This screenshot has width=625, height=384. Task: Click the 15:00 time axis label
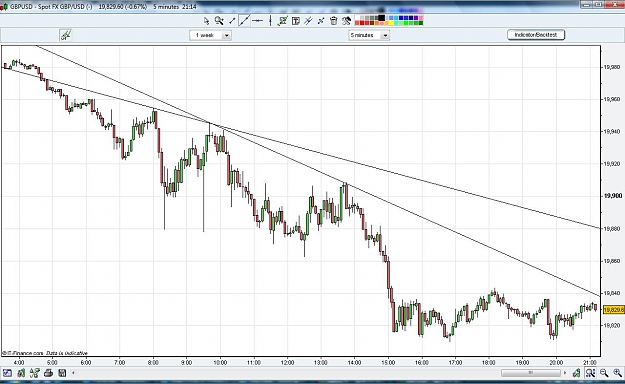[388, 362]
